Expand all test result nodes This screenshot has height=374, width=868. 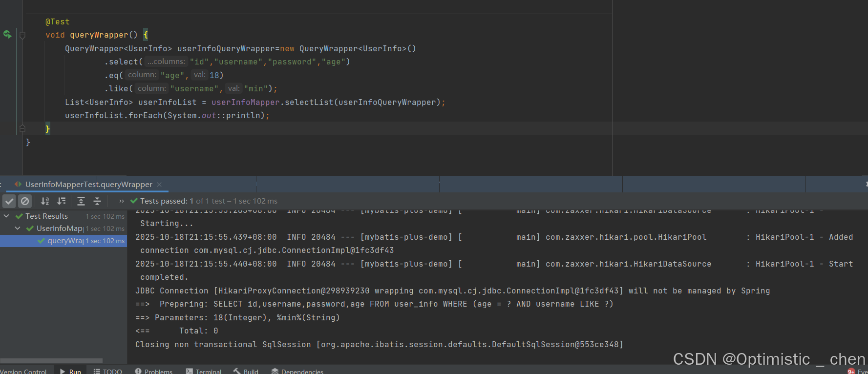coord(81,201)
